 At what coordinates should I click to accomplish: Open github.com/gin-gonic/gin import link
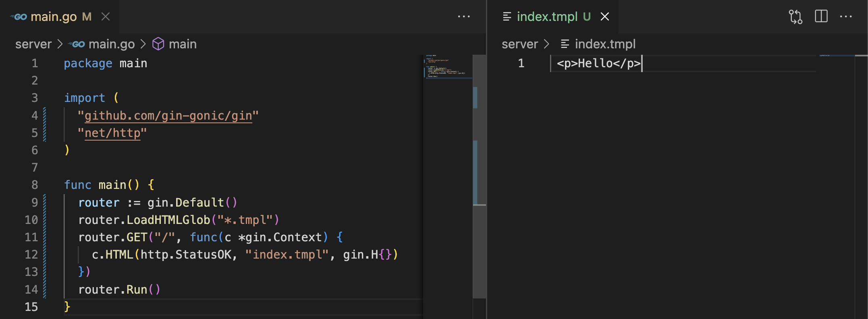coord(168,116)
